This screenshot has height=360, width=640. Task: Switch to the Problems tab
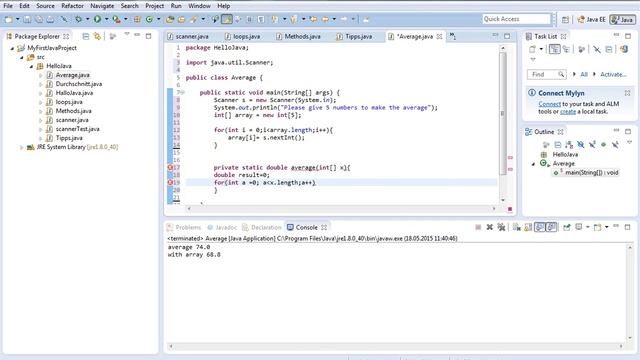(x=184, y=227)
